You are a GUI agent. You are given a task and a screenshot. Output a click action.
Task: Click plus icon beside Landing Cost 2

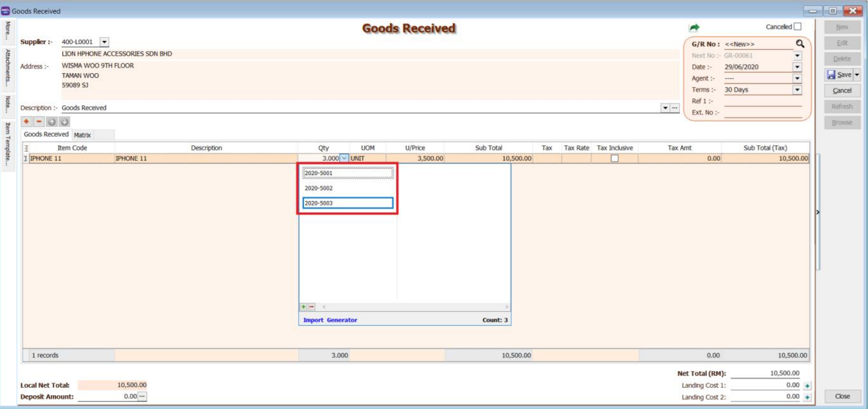click(807, 397)
